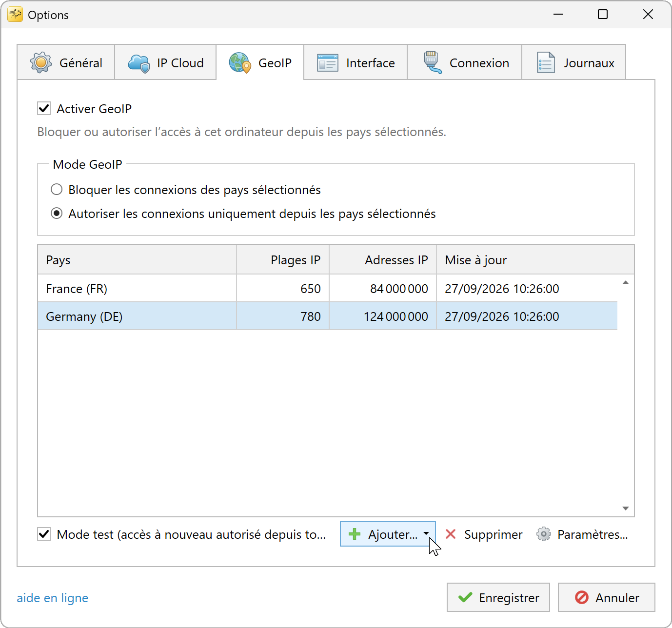Select Autoriser les connexions uniquement radio option
The height and width of the screenshot is (628, 672).
57,213
